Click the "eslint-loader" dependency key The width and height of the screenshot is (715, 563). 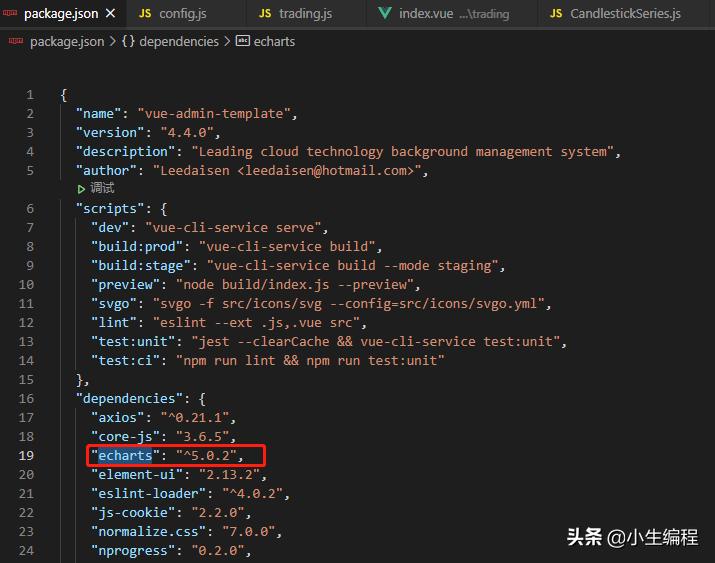click(148, 494)
